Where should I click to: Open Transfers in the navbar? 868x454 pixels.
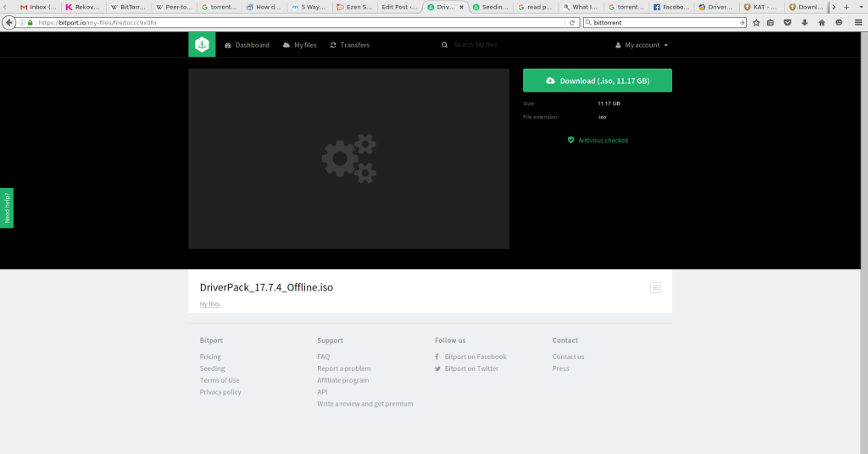pyautogui.click(x=350, y=45)
